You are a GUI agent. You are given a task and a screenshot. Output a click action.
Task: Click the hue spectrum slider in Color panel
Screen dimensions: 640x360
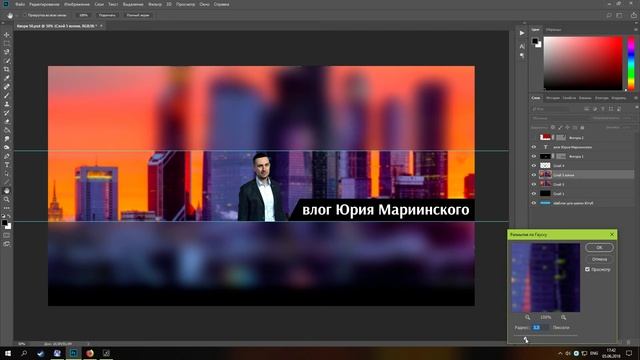631,63
